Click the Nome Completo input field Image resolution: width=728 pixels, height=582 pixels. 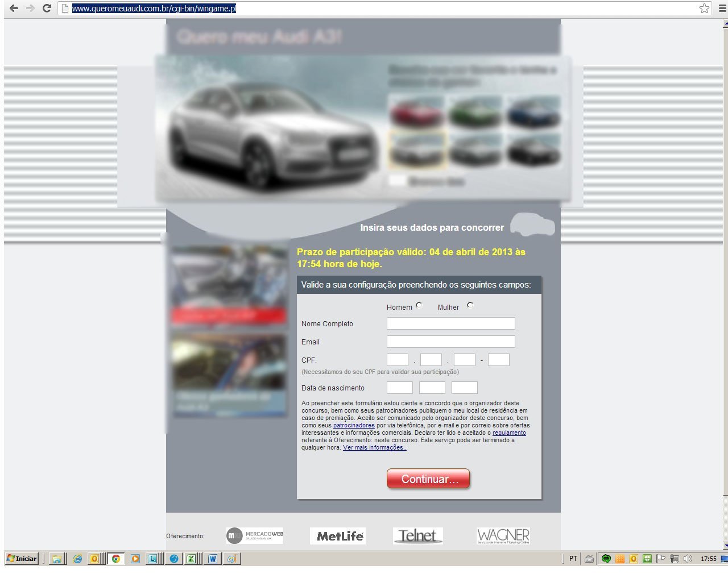[450, 323]
